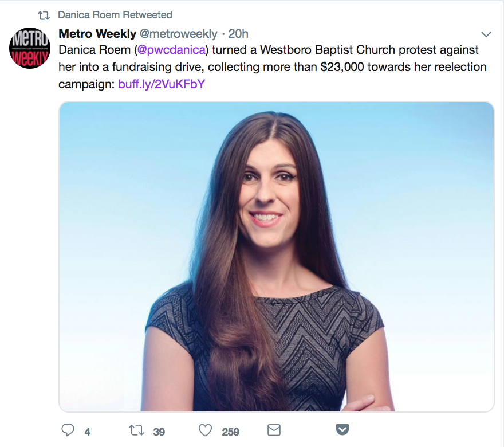This screenshot has width=504, height=447.
Task: Open the buff.ly/2VuKFbY link
Action: click(162, 84)
